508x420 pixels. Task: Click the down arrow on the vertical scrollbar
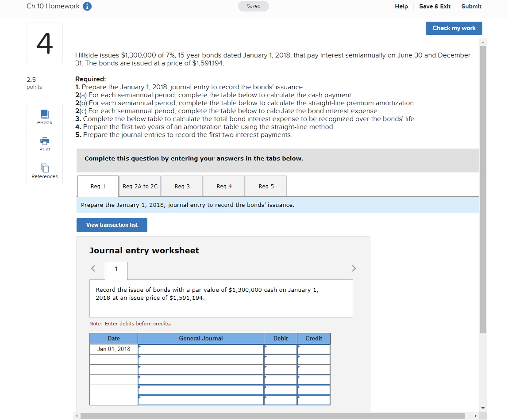(x=482, y=409)
